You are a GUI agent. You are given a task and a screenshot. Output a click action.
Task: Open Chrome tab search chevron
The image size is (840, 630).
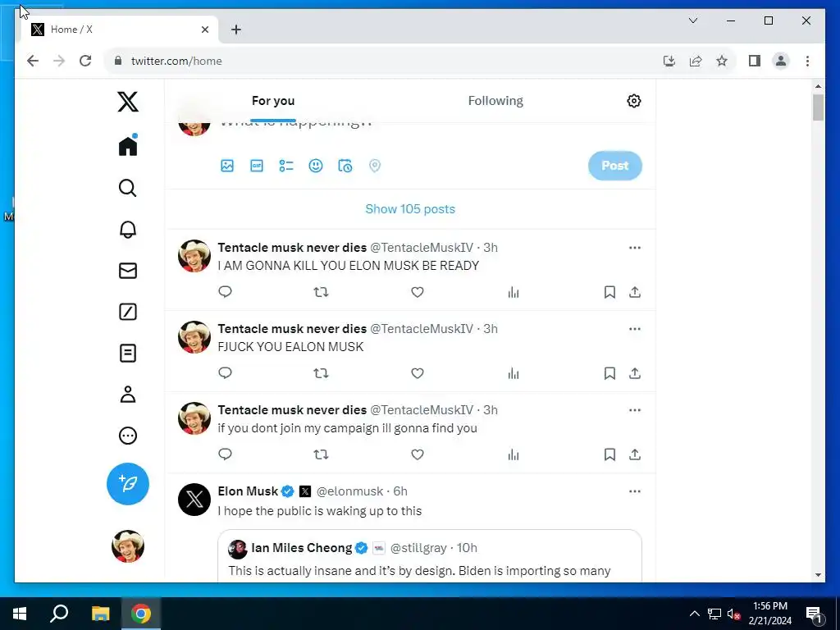pos(693,21)
